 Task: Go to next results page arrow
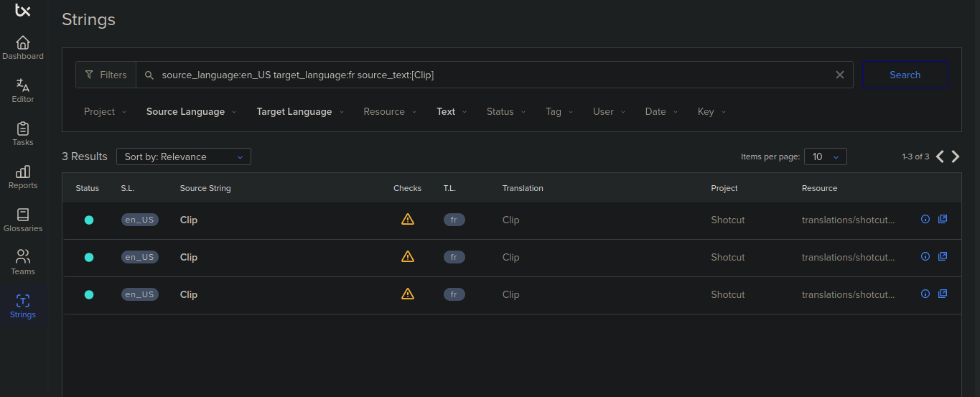pyautogui.click(x=956, y=157)
